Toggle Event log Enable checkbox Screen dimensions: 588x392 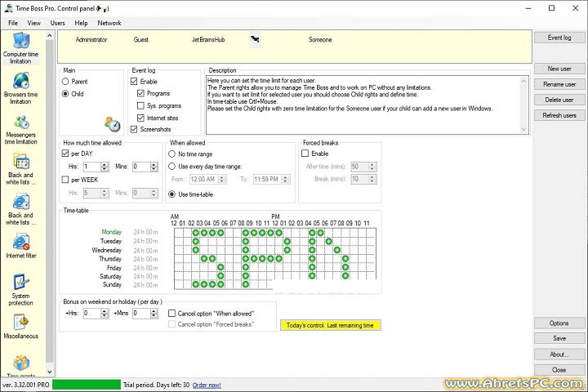[x=134, y=82]
